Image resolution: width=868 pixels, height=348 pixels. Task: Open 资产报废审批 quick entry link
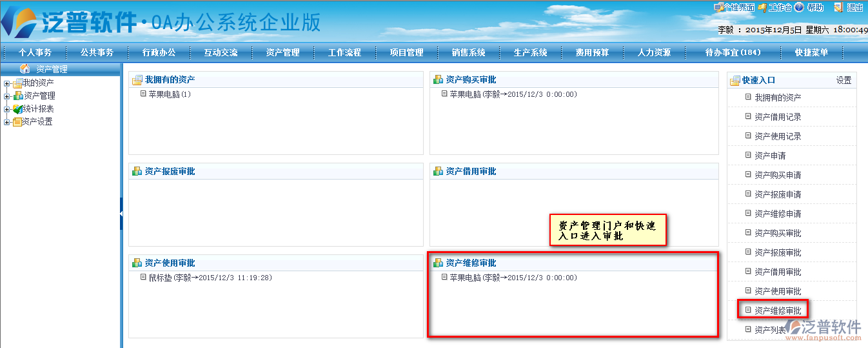coord(778,252)
